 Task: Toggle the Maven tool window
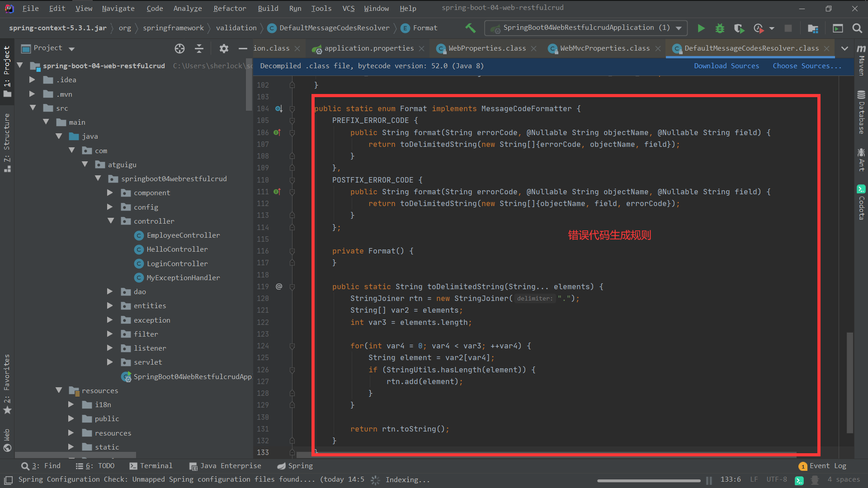[x=861, y=60]
